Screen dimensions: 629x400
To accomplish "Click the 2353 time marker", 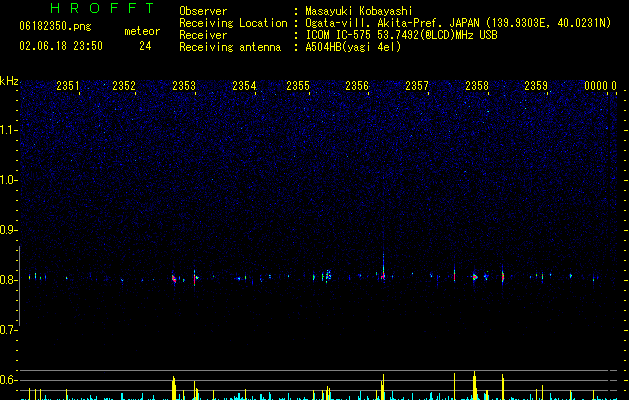I will tap(184, 86).
